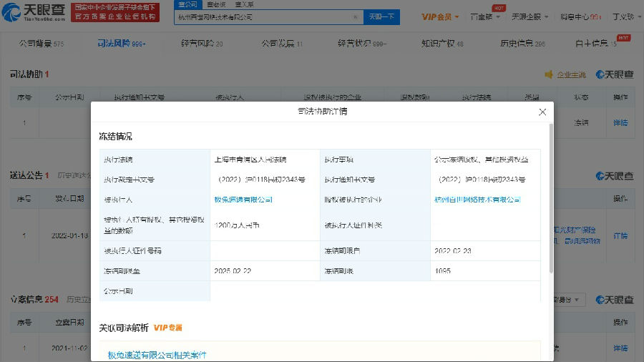
Task: Select the 上海市青浦区人民法院 cell
Action: tap(250, 160)
